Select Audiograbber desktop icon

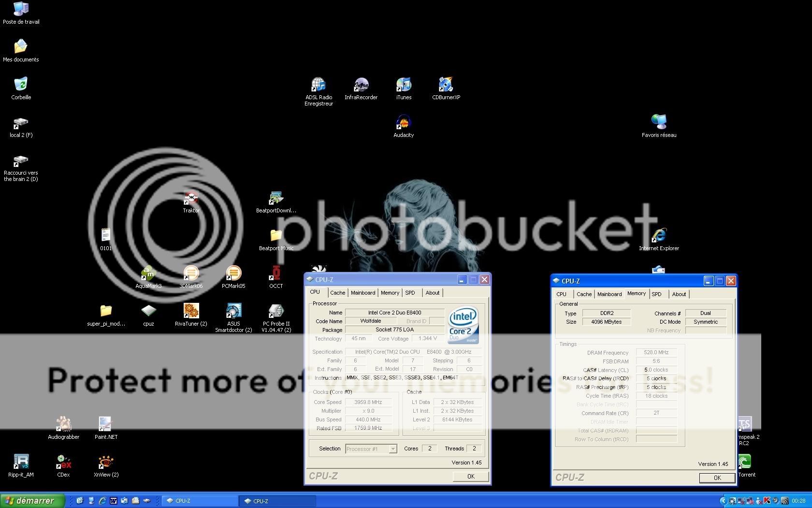point(63,428)
